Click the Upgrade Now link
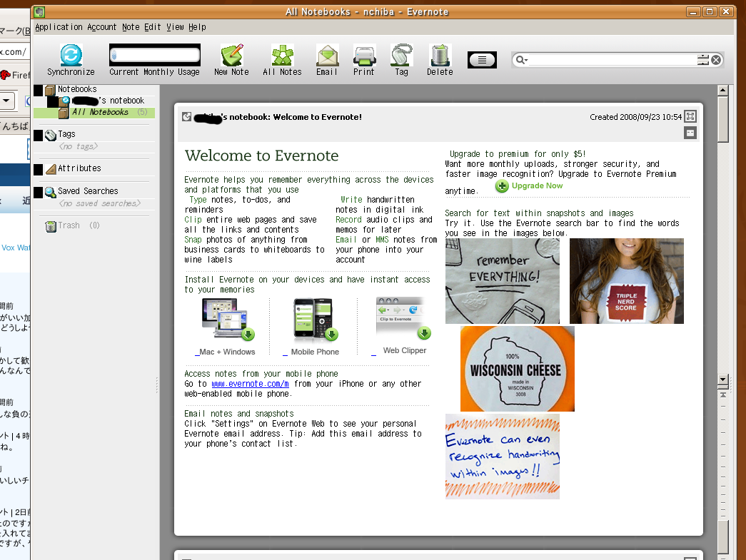This screenshot has height=560, width=746. pos(537,186)
